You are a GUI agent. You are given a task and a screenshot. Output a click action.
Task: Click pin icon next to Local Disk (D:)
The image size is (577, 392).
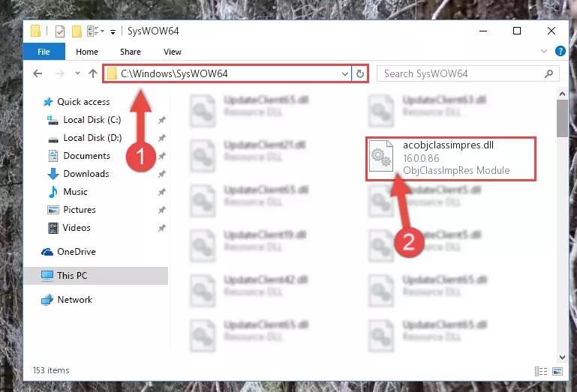click(x=161, y=138)
